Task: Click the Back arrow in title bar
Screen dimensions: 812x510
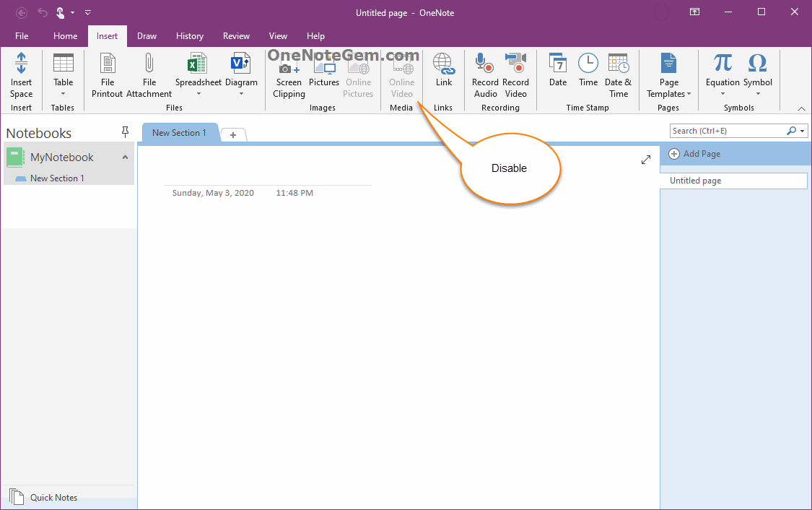Action: coord(22,12)
